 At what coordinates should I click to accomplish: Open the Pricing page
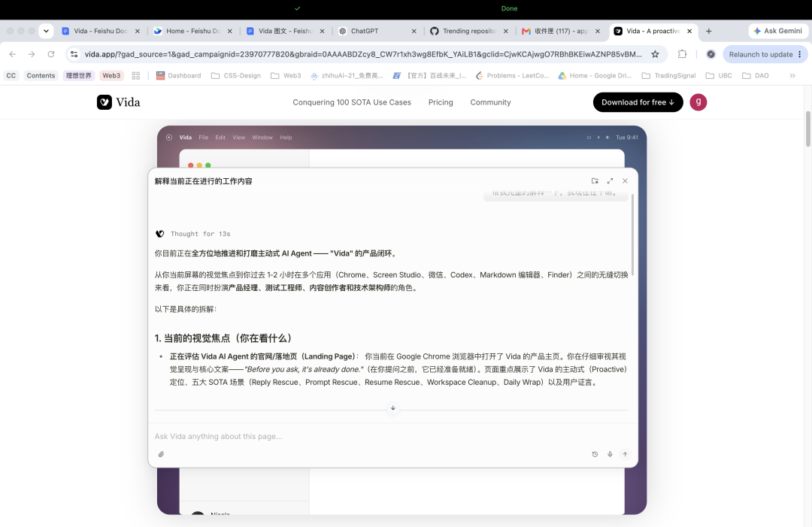click(x=441, y=102)
